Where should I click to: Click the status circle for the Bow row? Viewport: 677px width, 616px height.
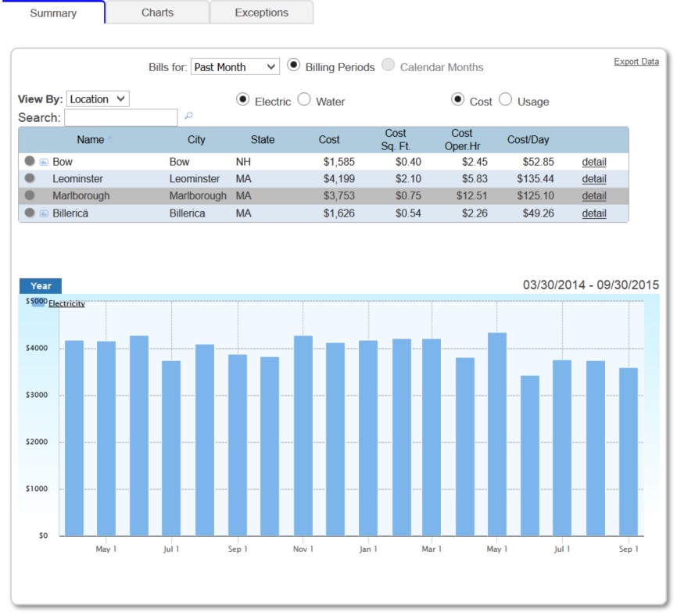tap(28, 161)
